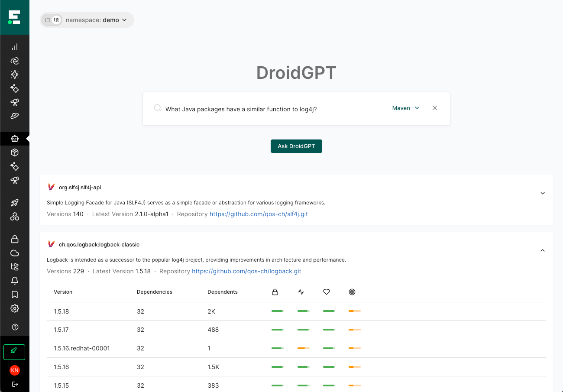Click the 383 dependents value
The image size is (563, 392).
(x=214, y=386)
